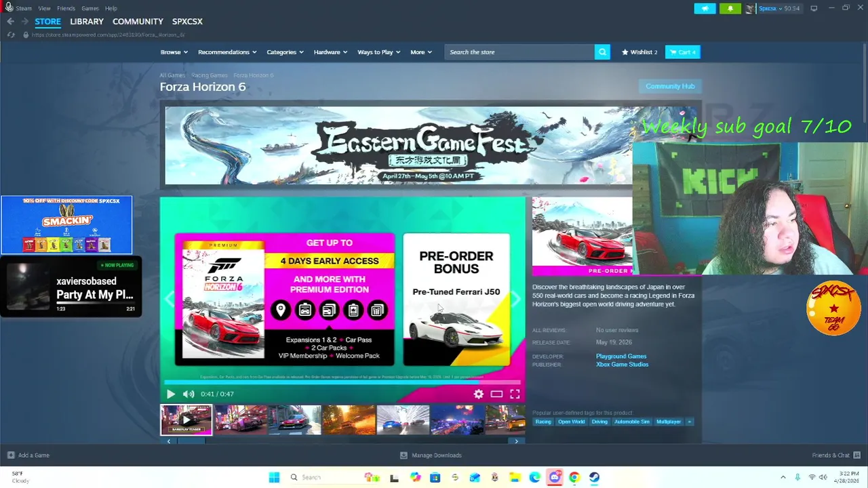Seek on the trailer progress bar

[342, 382]
